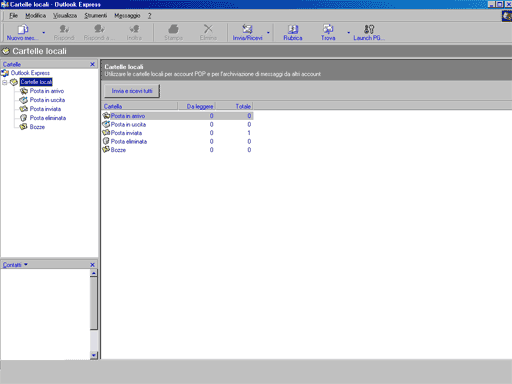Open the Trova dropdown arrow
Viewport: 512px width, 384px height.
pos(348,33)
